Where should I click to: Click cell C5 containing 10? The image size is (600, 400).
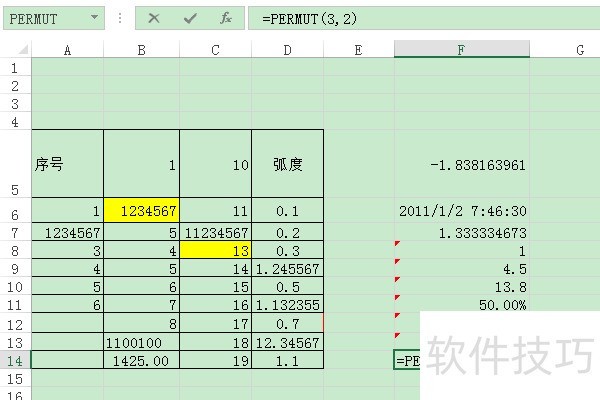pos(215,164)
